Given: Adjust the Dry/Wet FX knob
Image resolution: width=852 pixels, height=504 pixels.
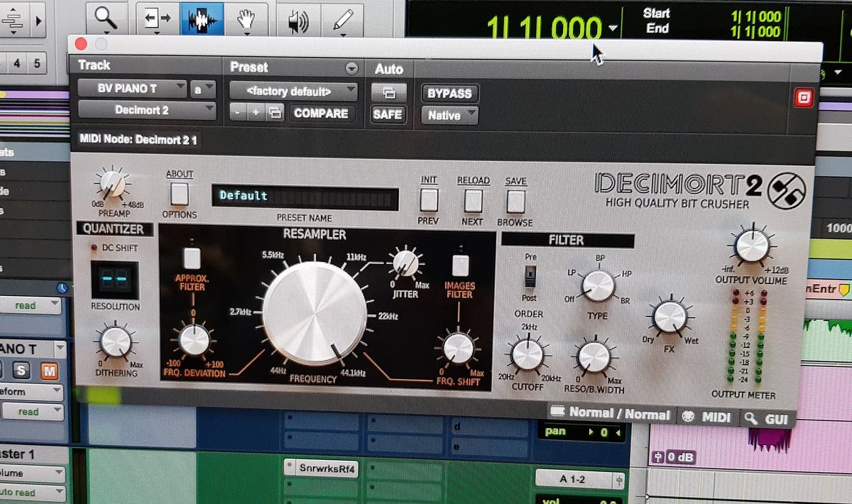Looking at the screenshot, I should point(669,317).
